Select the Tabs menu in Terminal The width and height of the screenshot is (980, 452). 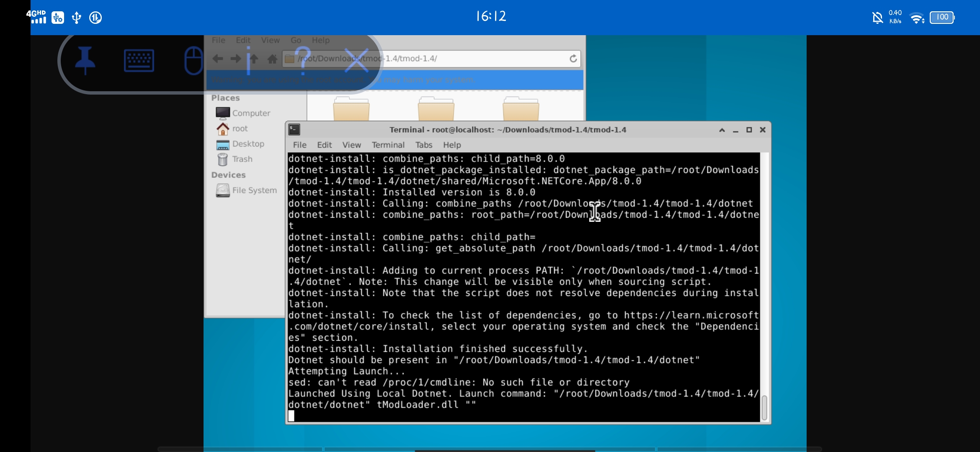[x=424, y=145]
